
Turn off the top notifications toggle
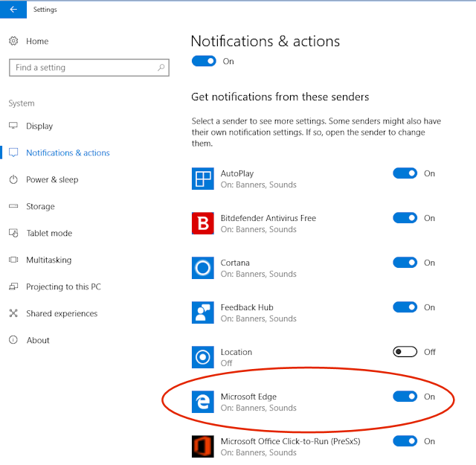(x=204, y=61)
